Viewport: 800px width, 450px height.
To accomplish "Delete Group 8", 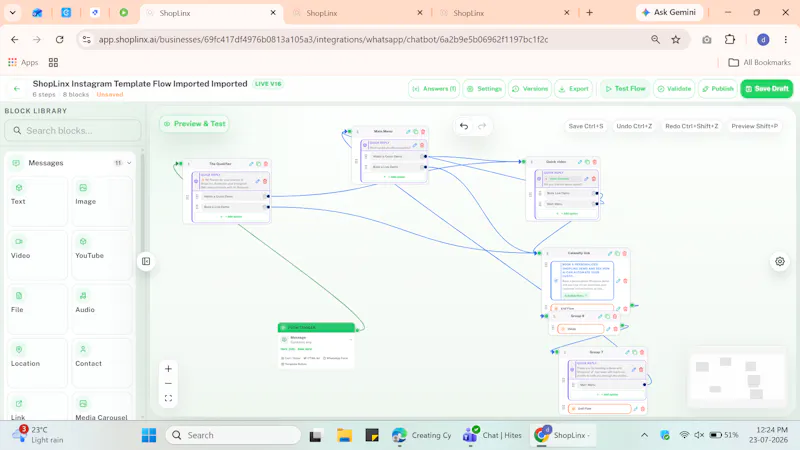I will pos(614,316).
